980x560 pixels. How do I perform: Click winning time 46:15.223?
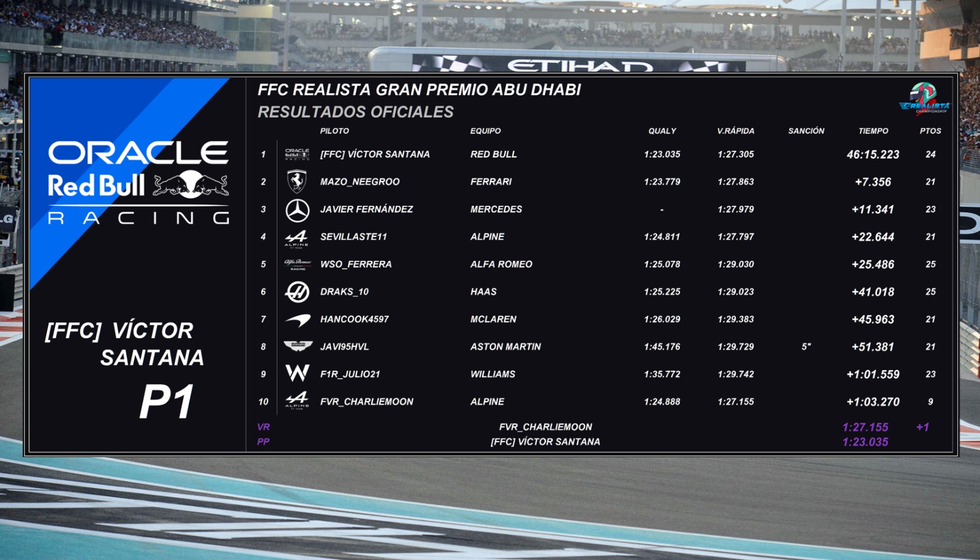pyautogui.click(x=873, y=154)
